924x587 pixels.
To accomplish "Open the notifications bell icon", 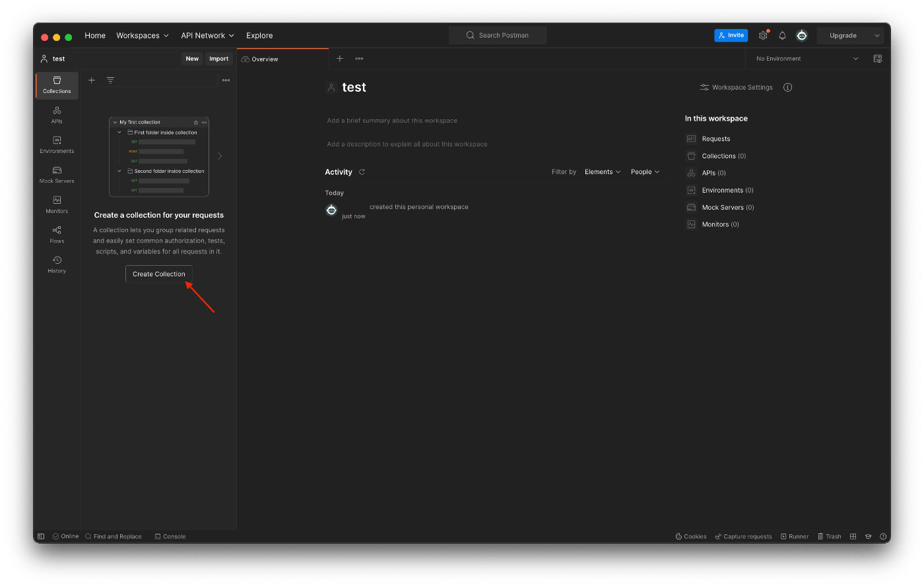I will [x=782, y=36].
